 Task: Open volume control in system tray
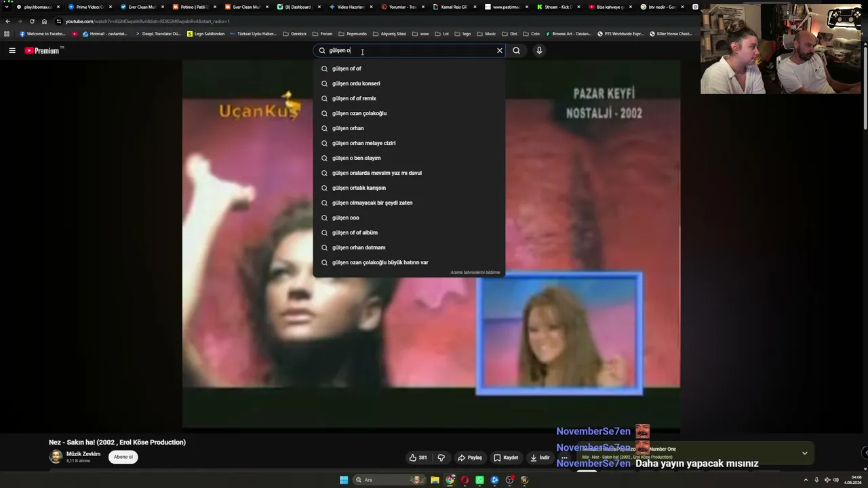click(835, 480)
